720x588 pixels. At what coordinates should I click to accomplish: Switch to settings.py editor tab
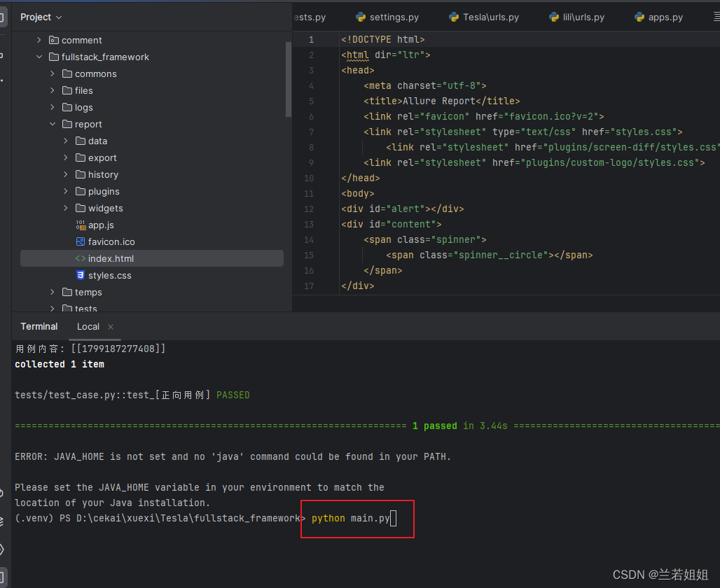click(387, 17)
